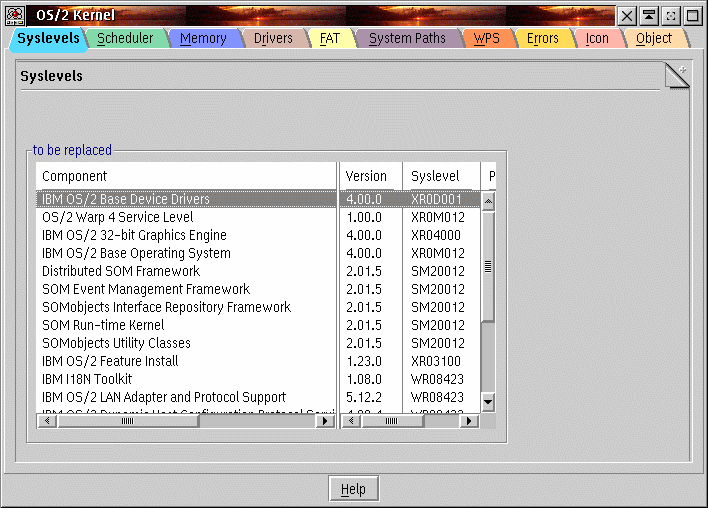This screenshot has height=508, width=708.
Task: Sort by the Component column header
Action: click(x=187, y=176)
